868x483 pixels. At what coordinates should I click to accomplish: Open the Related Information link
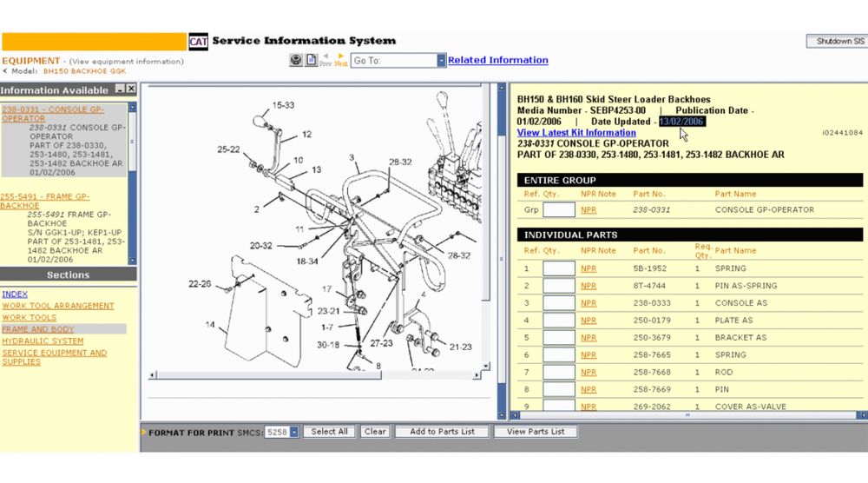497,60
